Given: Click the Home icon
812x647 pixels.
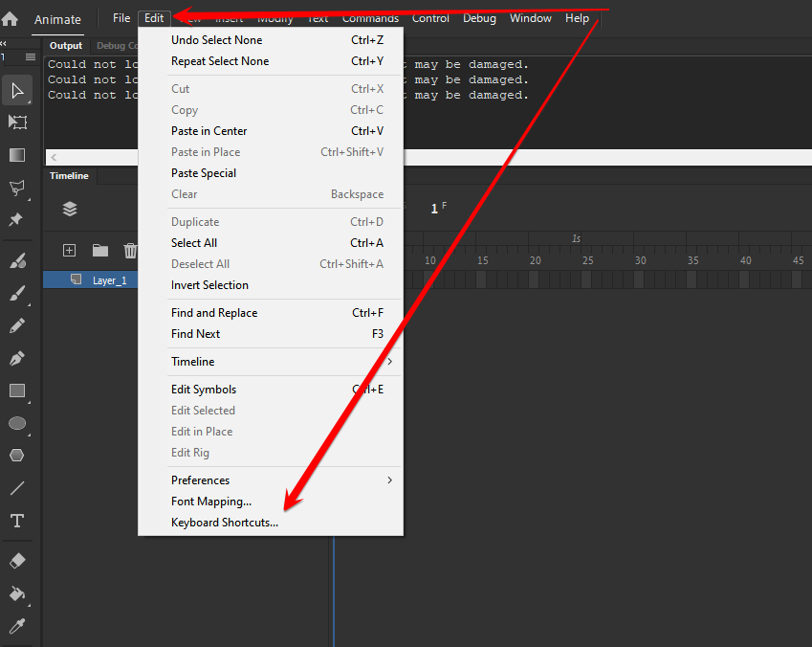Looking at the screenshot, I should tap(10, 19).
